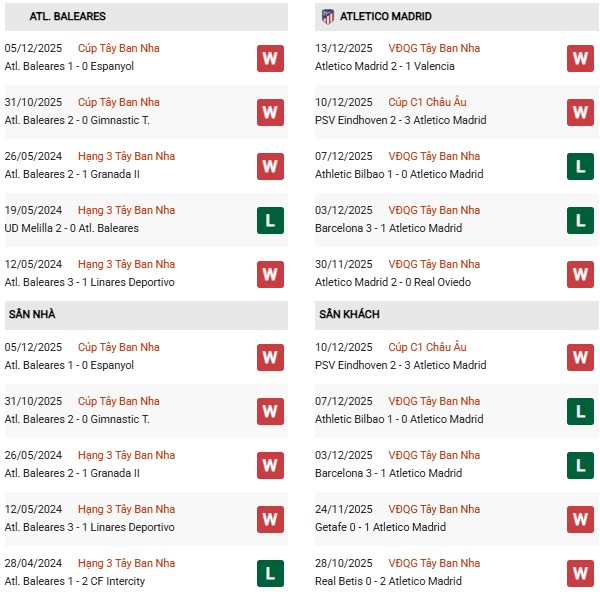Click L badge for Baleares vs CF Intercity

pyautogui.click(x=270, y=573)
